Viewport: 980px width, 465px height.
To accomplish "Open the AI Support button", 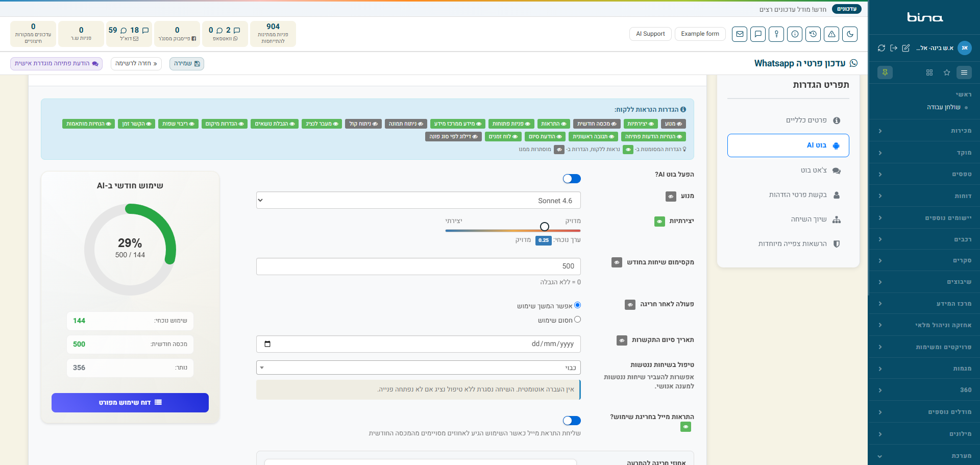I will click(650, 34).
